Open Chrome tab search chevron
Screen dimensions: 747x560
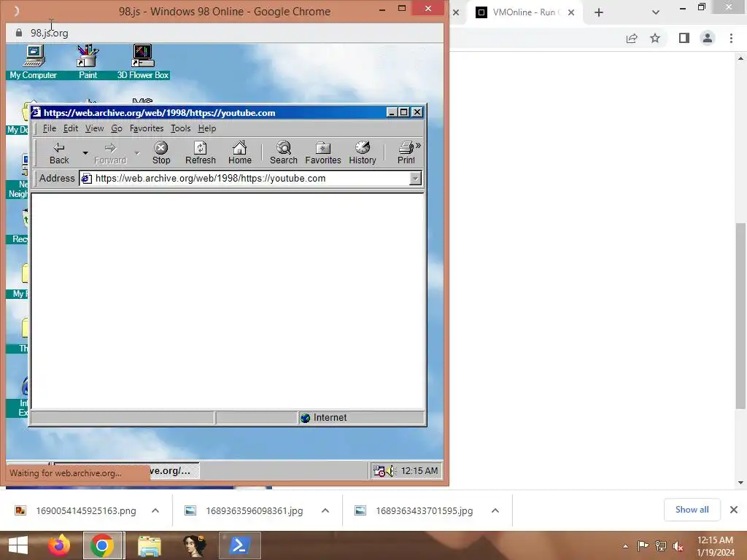point(656,12)
